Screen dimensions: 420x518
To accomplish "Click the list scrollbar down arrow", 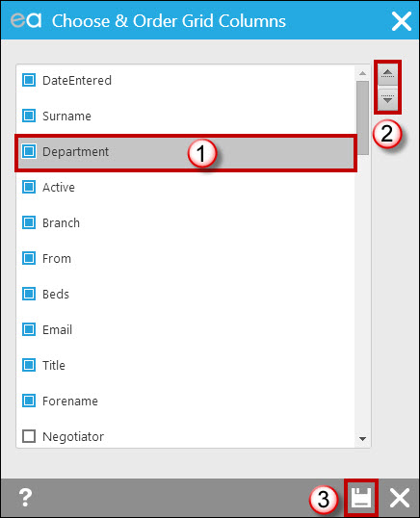I will 362,439.
